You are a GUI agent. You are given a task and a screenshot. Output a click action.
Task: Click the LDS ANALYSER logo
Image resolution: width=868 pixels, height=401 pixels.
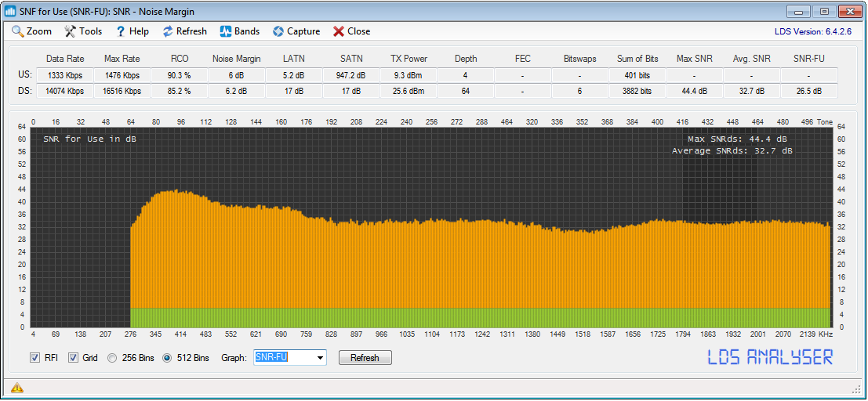(x=770, y=357)
